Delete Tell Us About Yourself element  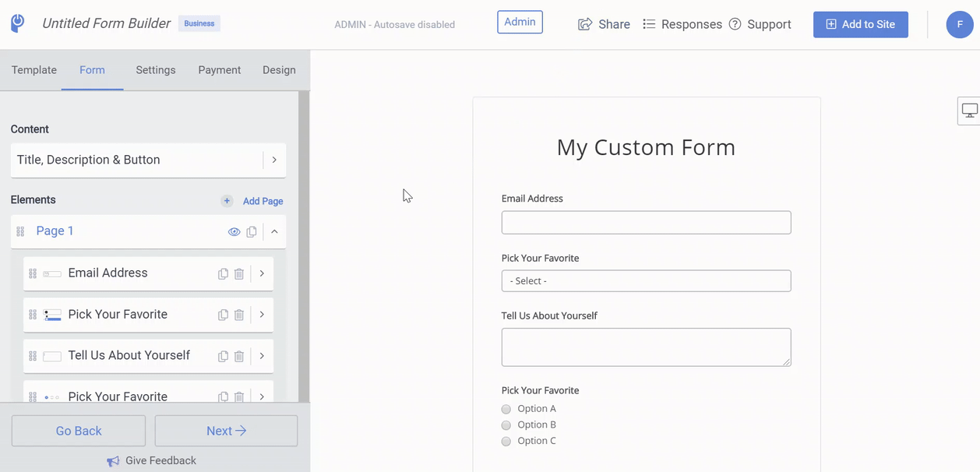(239, 356)
